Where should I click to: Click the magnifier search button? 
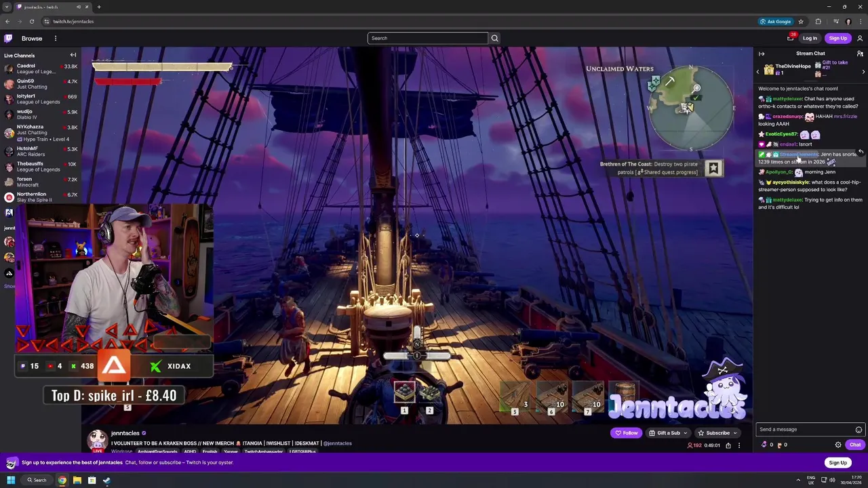click(x=494, y=38)
